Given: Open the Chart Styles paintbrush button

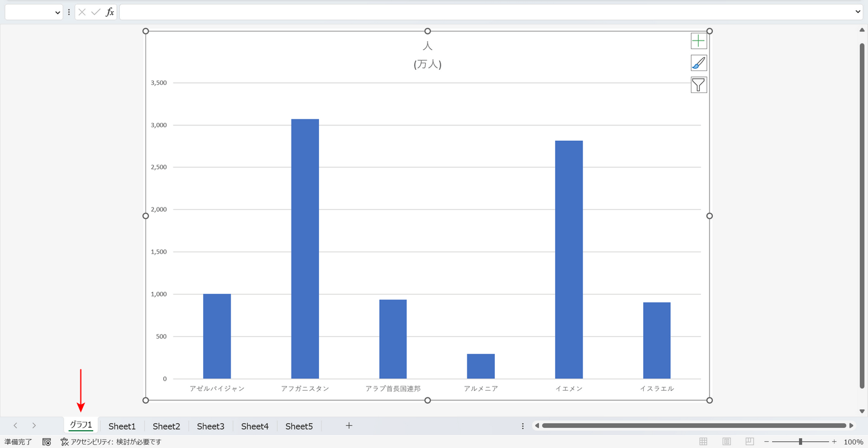Looking at the screenshot, I should tap(699, 63).
